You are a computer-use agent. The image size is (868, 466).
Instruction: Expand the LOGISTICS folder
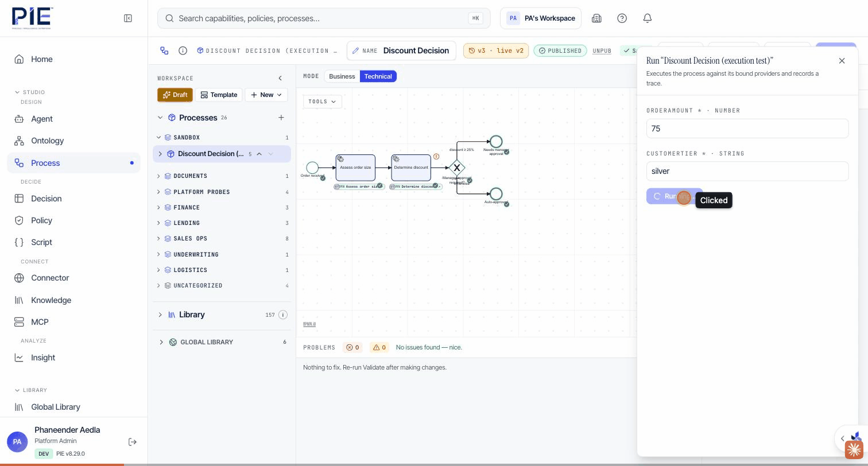159,270
